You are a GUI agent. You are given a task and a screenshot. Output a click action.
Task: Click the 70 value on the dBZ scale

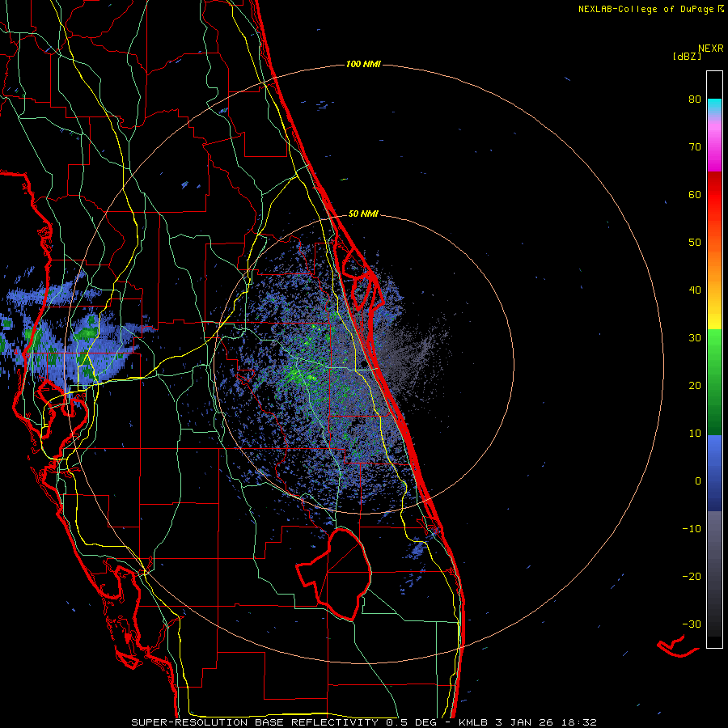695,146
